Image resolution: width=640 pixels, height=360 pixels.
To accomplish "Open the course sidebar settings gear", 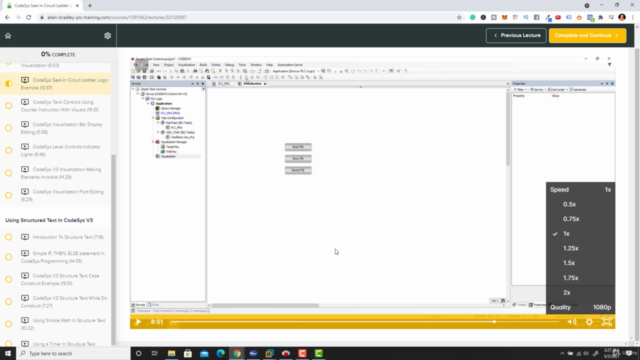I will click(x=107, y=36).
